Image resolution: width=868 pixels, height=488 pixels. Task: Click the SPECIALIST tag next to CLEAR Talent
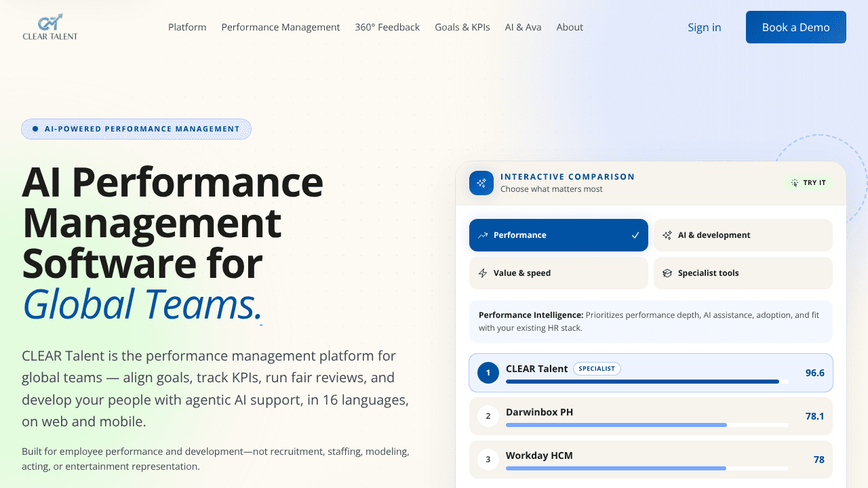(597, 369)
